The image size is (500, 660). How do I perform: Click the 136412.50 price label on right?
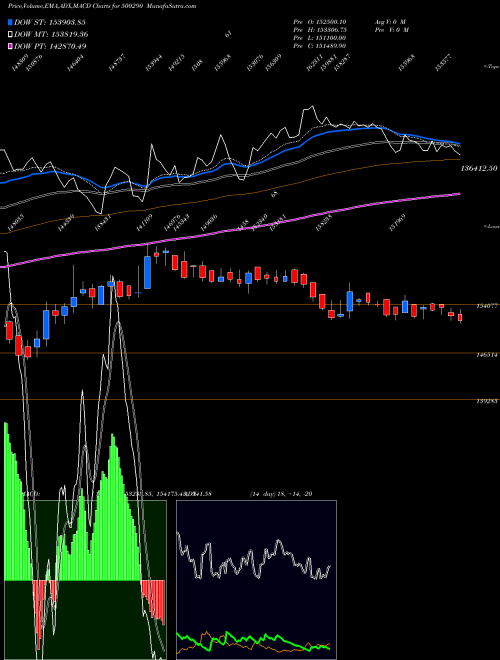pyautogui.click(x=479, y=168)
